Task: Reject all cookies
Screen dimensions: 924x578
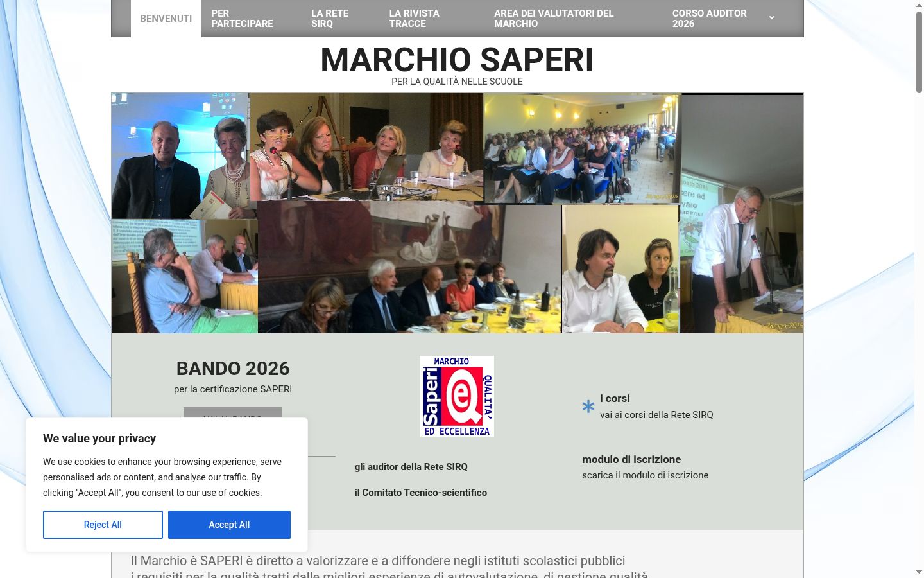Action: [103, 525]
